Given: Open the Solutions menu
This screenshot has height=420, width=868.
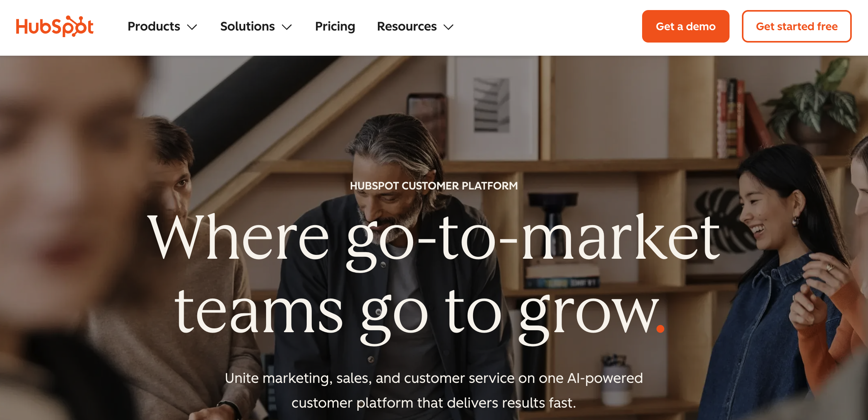Looking at the screenshot, I should tap(248, 26).
